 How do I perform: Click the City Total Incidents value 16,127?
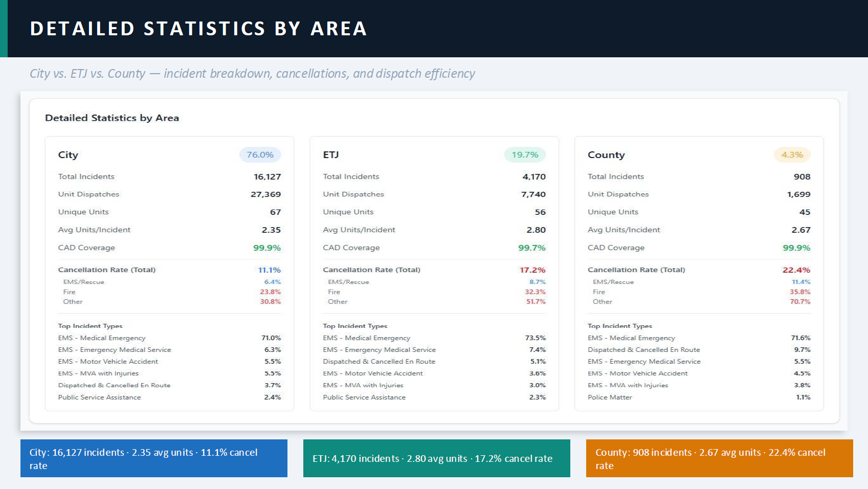(x=267, y=176)
